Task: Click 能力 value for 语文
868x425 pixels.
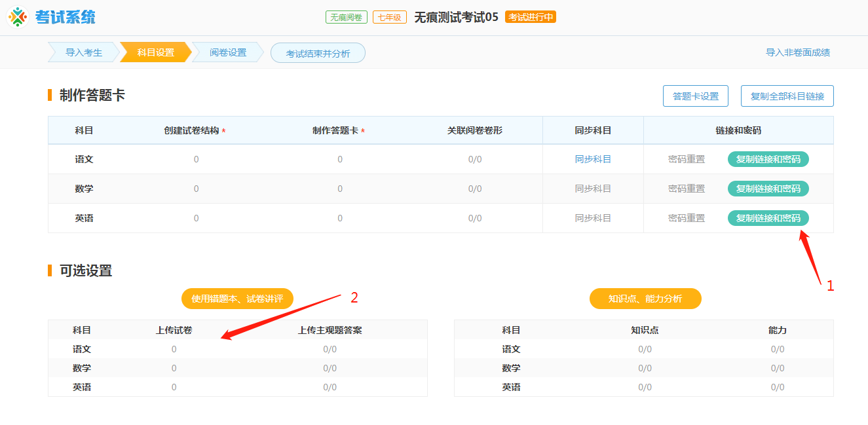Action: click(x=778, y=349)
